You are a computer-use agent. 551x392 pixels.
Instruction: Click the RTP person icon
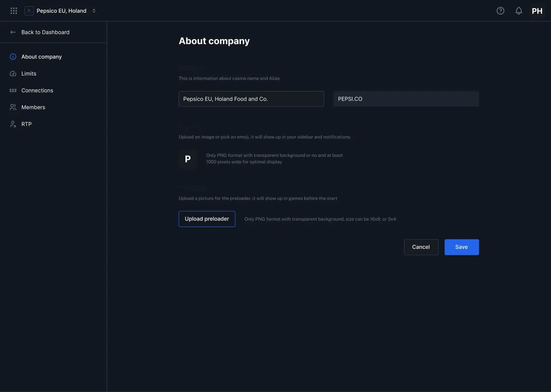point(13,124)
